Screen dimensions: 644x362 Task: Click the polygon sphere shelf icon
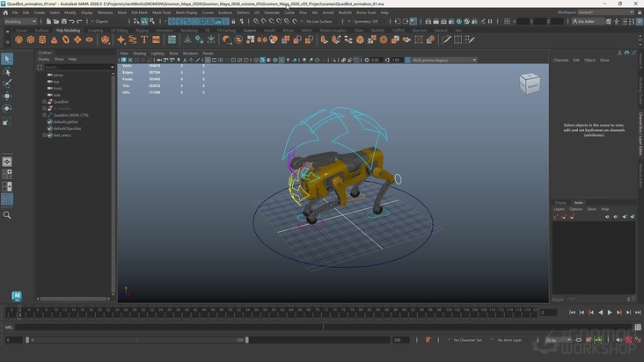tap(18, 40)
